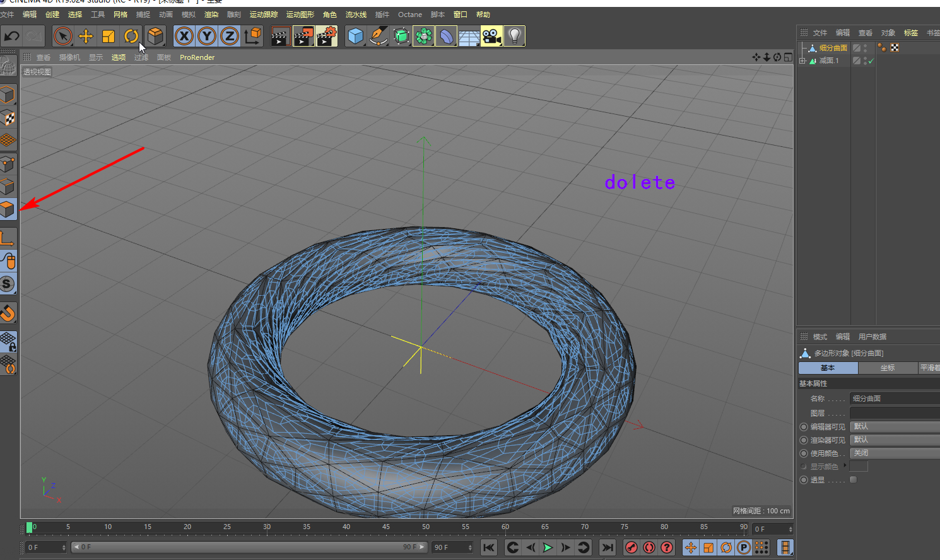
Task: Open the 网格 menu
Action: coord(120,15)
